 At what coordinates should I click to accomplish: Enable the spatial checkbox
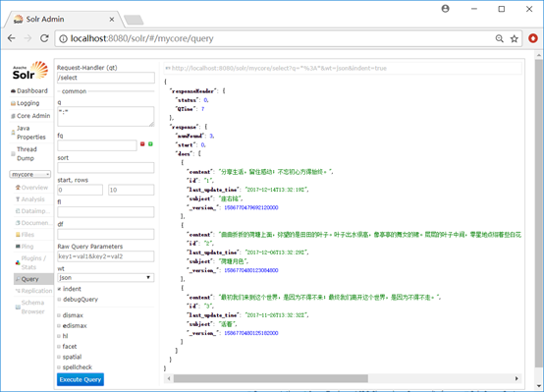click(x=59, y=357)
